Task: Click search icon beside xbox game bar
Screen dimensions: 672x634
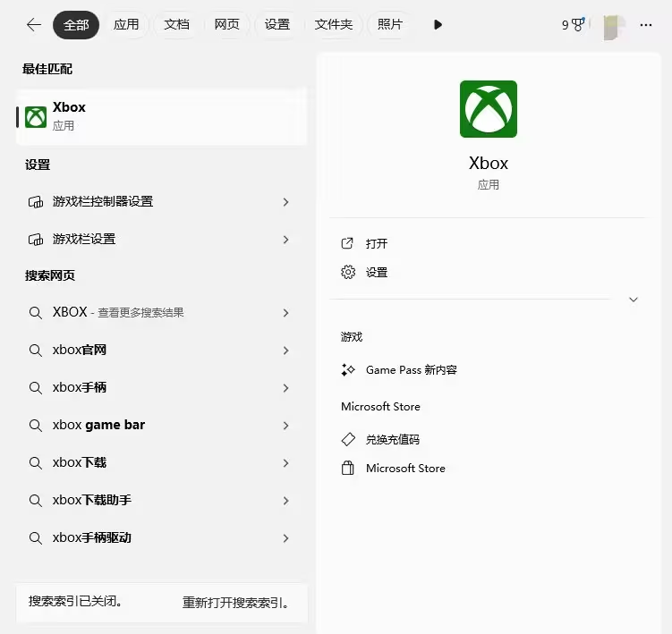Action: click(36, 426)
